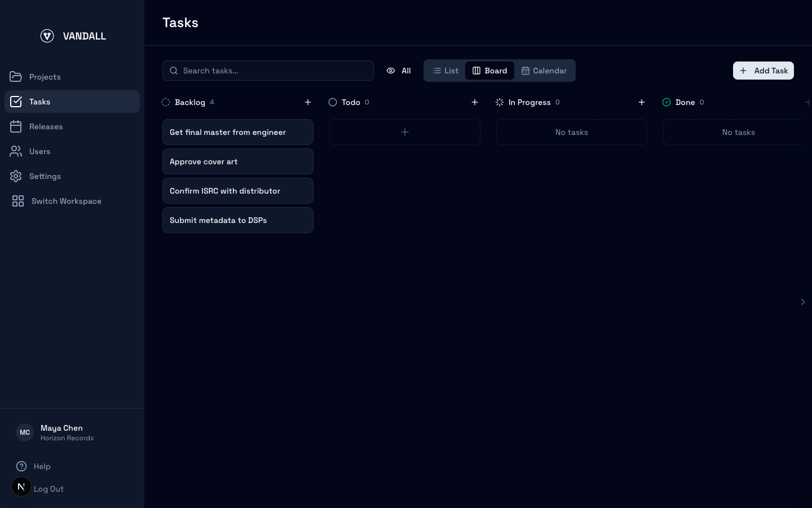Expand the board with right chevron arrow

(803, 302)
